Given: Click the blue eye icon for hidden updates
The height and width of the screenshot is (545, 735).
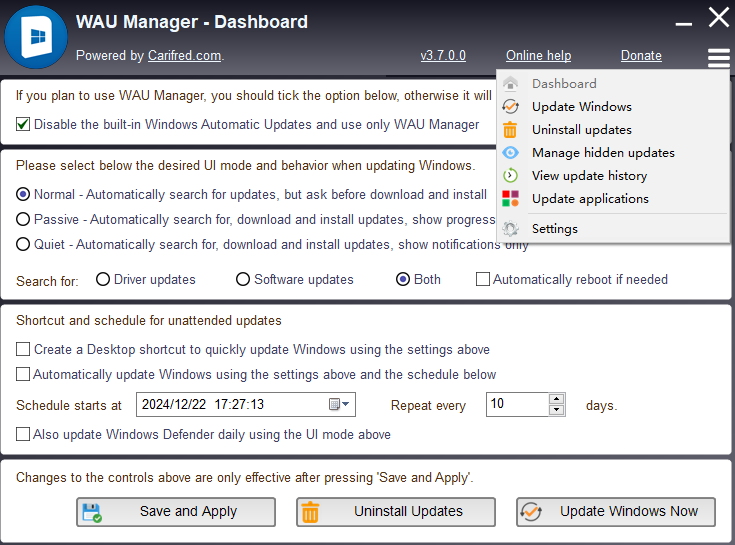Looking at the screenshot, I should tap(510, 153).
